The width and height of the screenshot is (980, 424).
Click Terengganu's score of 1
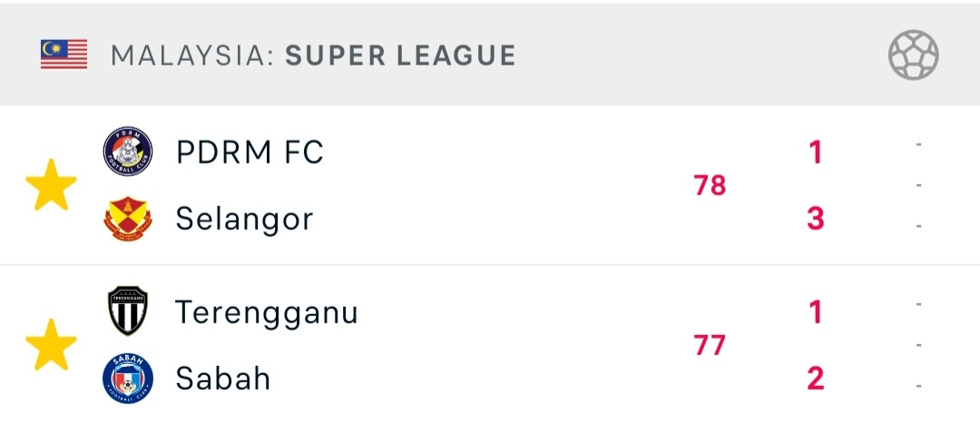tap(816, 312)
